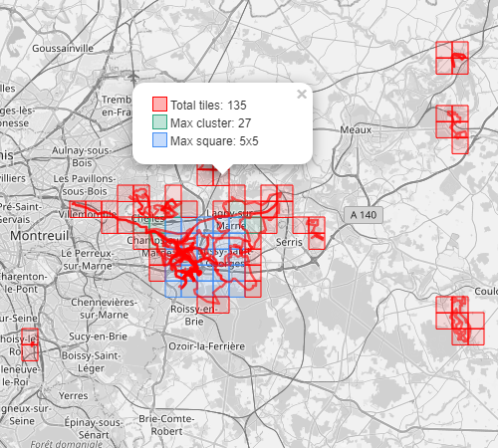Click the Sucy-en-Brie label
Image resolution: width=498 pixels, height=448 pixels.
[x=98, y=336]
